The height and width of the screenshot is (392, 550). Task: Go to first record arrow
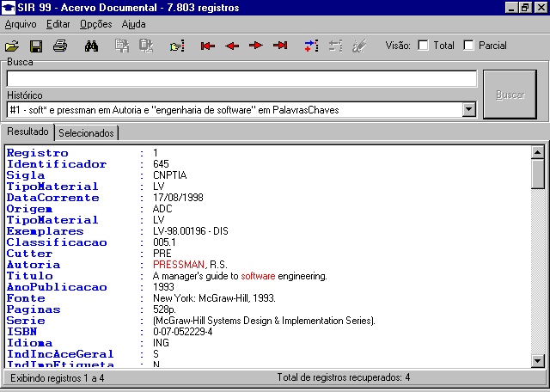click(207, 46)
